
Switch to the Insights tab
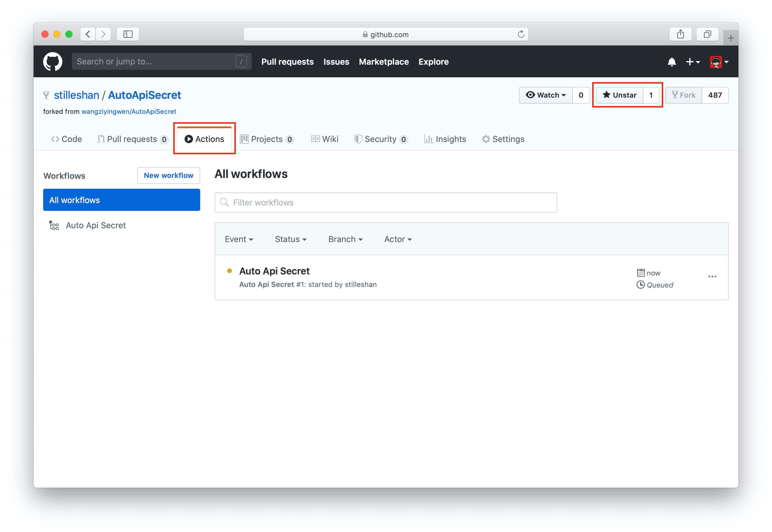445,139
